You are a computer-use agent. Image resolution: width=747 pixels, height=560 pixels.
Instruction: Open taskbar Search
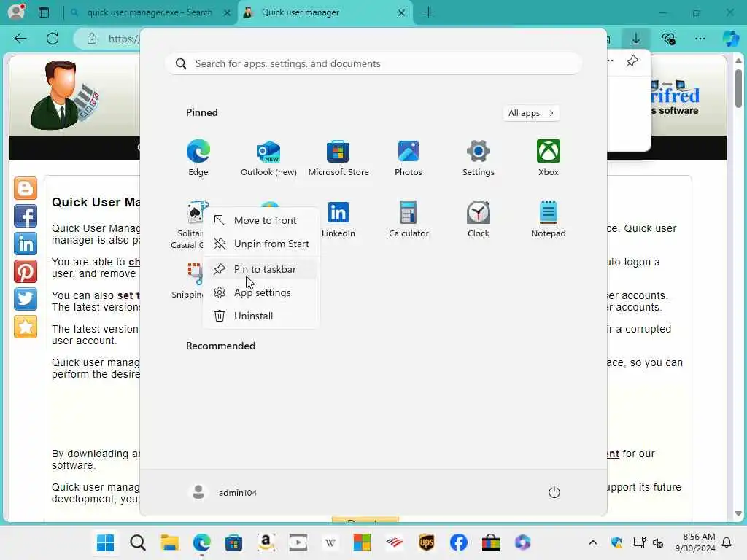tap(138, 542)
